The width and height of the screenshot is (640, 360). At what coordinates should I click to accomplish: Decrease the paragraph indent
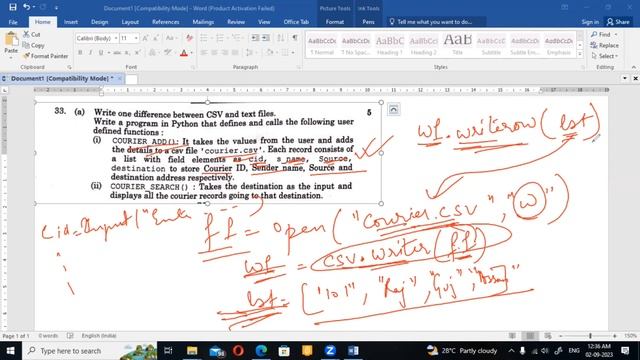coord(255,38)
